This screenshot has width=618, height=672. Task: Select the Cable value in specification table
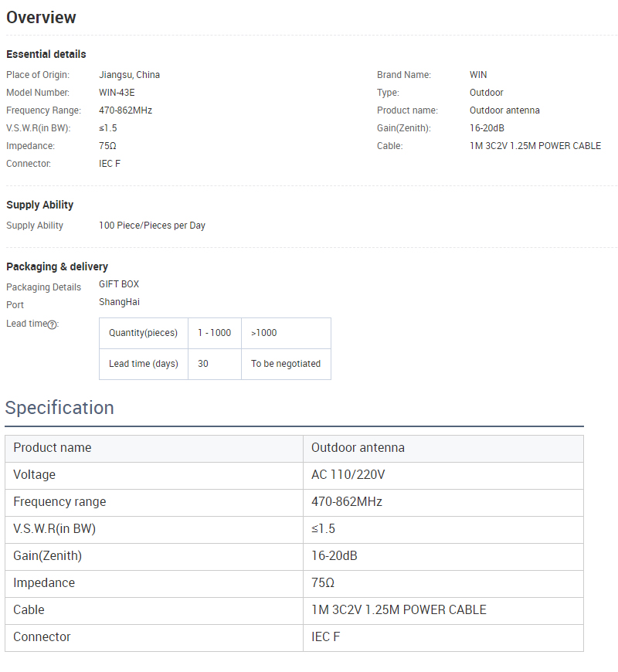pyautogui.click(x=399, y=610)
